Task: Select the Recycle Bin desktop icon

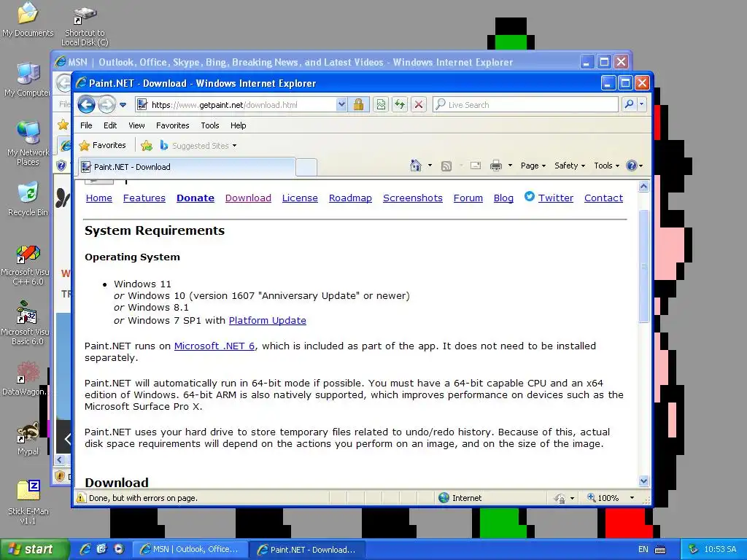Action: click(28, 199)
